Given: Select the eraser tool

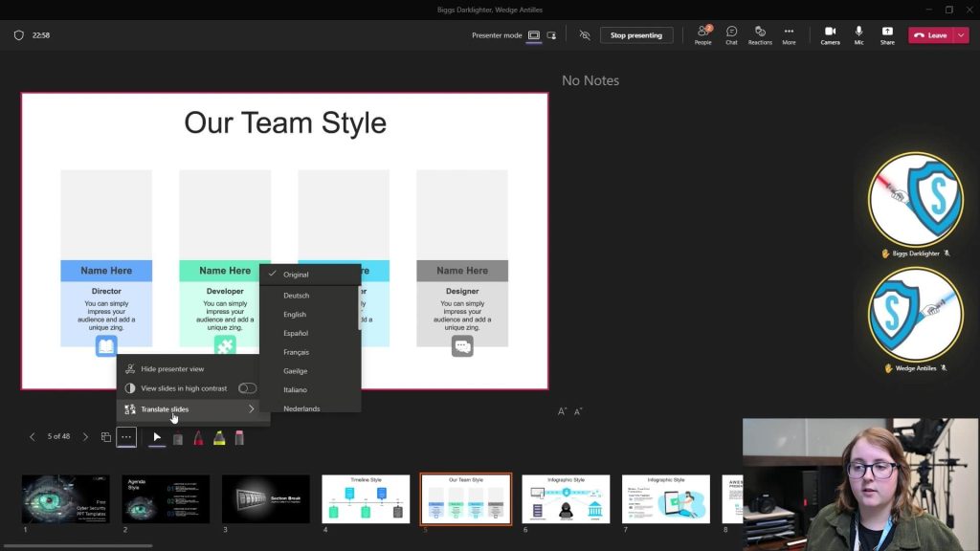Looking at the screenshot, I should click(239, 438).
